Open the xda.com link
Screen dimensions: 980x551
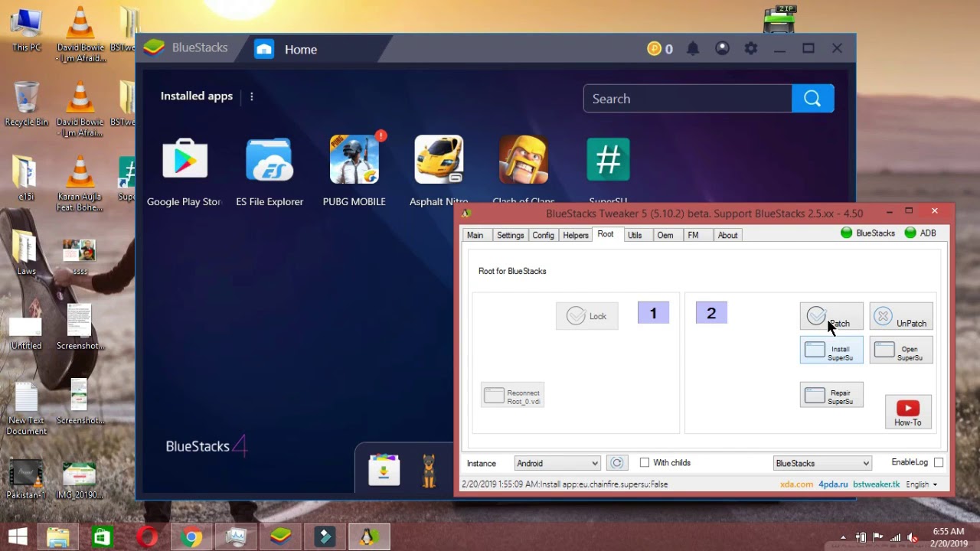click(x=796, y=484)
